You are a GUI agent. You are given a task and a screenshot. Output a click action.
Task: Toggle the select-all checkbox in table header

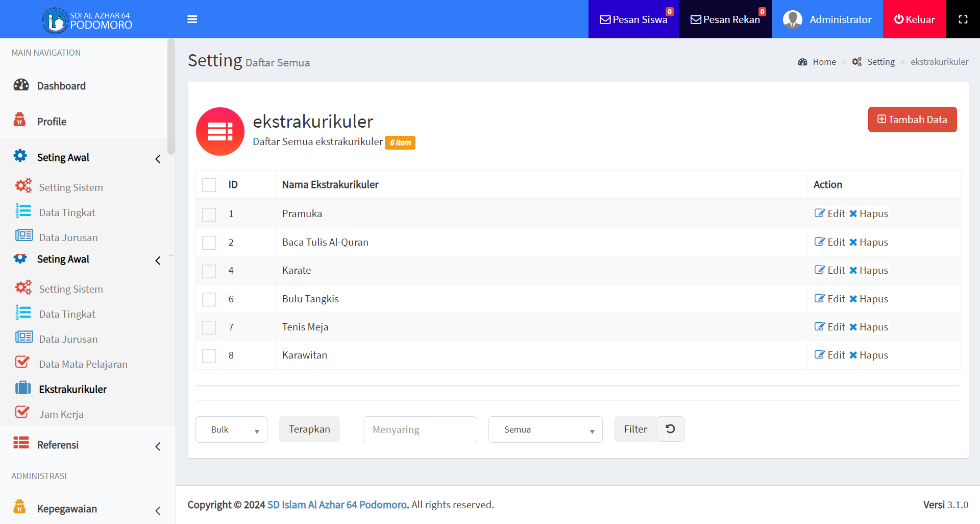(209, 185)
